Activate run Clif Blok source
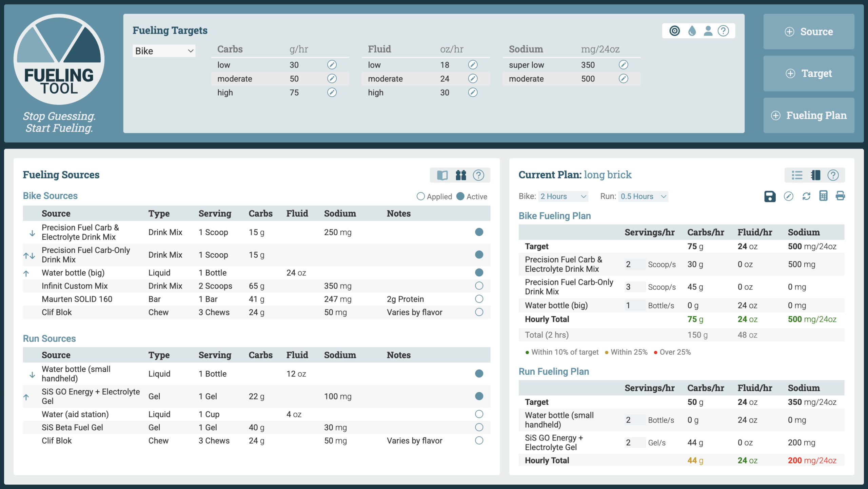Viewport: 868px width, 489px height. 479,441
